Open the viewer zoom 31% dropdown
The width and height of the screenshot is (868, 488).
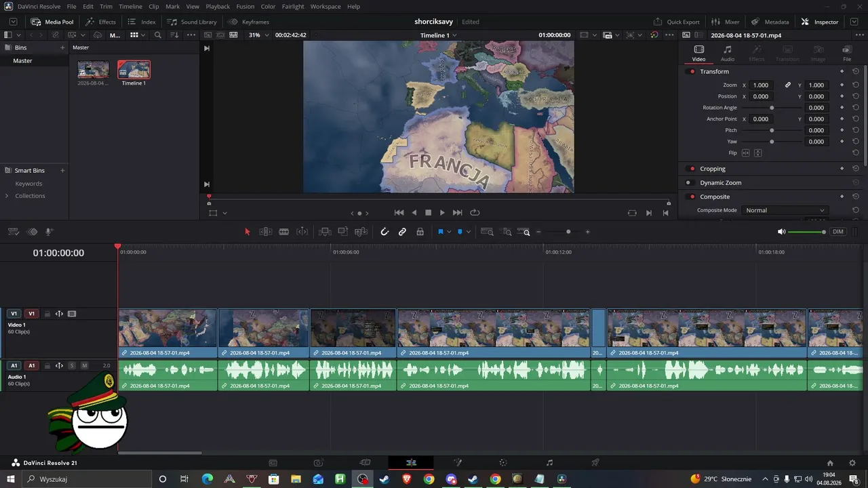[x=259, y=35]
